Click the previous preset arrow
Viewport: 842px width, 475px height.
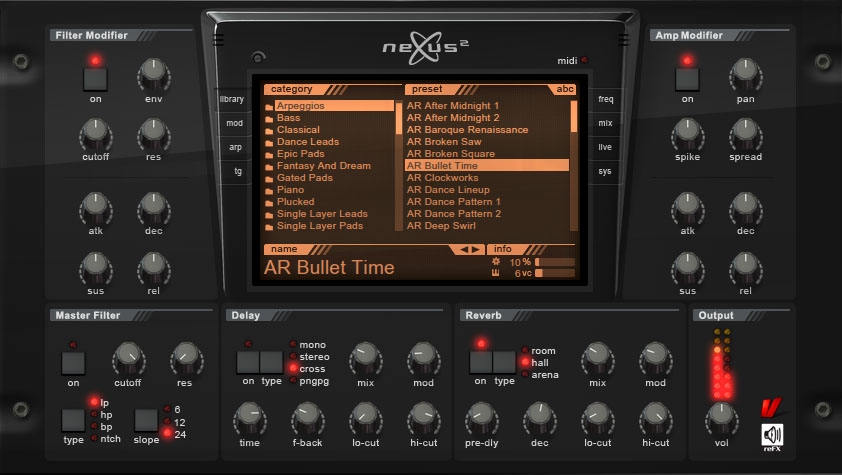464,250
